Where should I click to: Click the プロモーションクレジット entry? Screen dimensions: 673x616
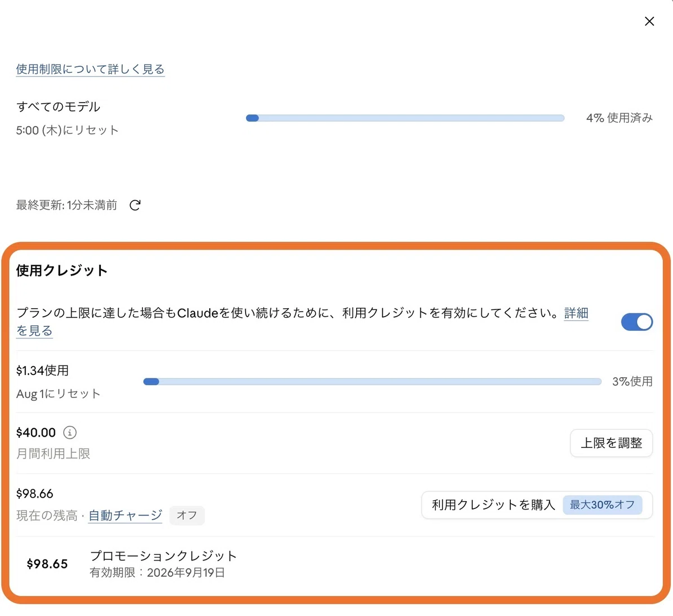click(163, 563)
